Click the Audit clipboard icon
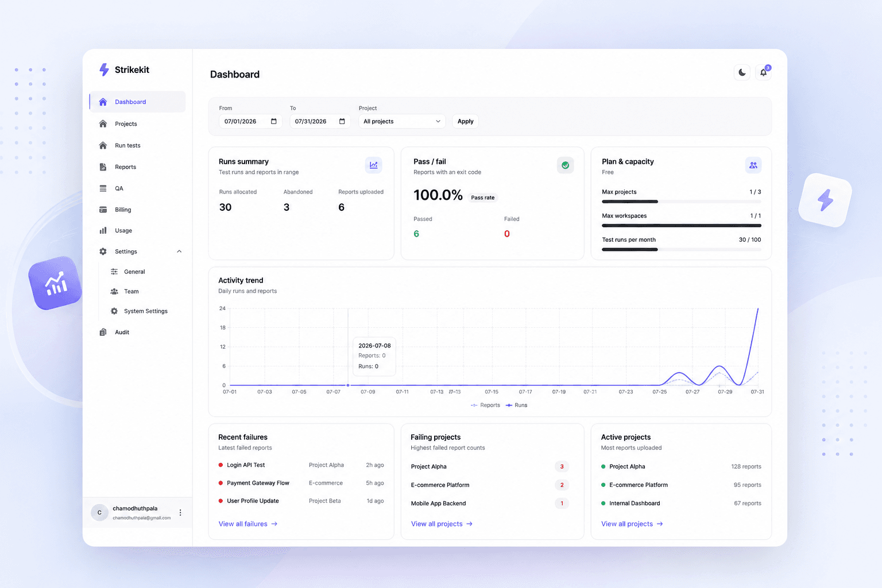This screenshot has height=588, width=882. pyautogui.click(x=103, y=332)
